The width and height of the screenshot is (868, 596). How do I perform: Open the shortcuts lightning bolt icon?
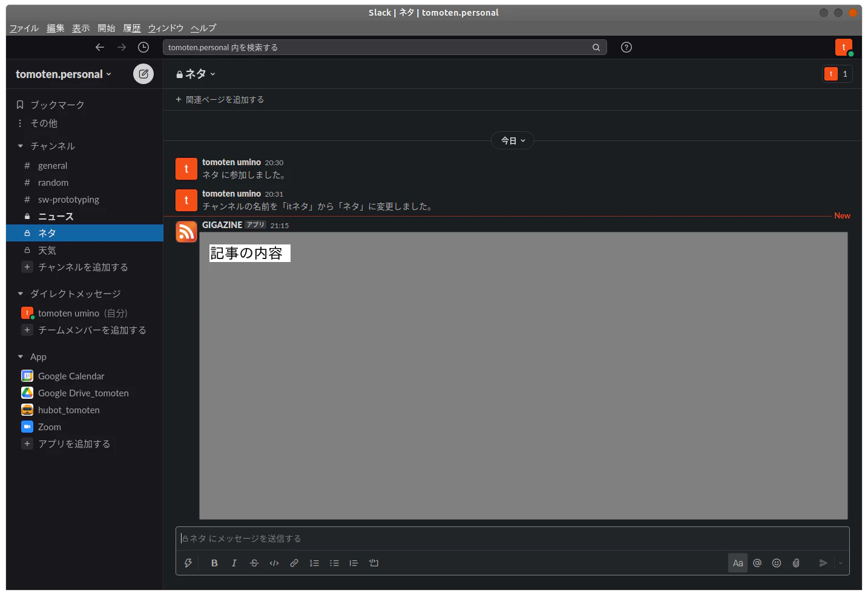point(188,563)
